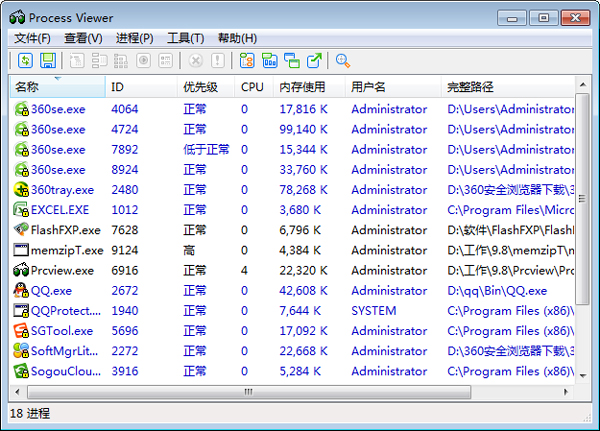Click the 360tray.exe process icon
The width and height of the screenshot is (600, 431).
pos(21,189)
